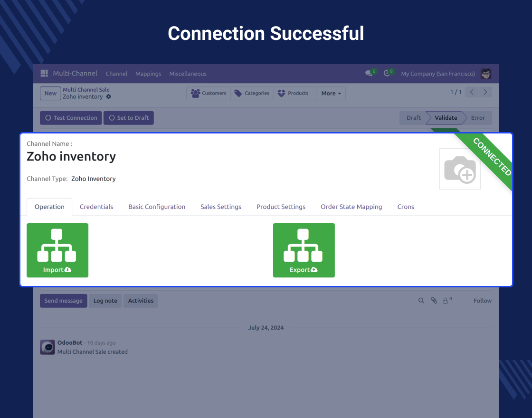Click the Activities button
This screenshot has height=418, width=532.
[x=141, y=301]
